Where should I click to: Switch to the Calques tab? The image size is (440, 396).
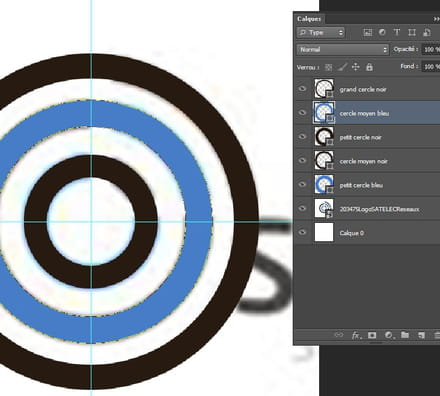click(x=309, y=19)
